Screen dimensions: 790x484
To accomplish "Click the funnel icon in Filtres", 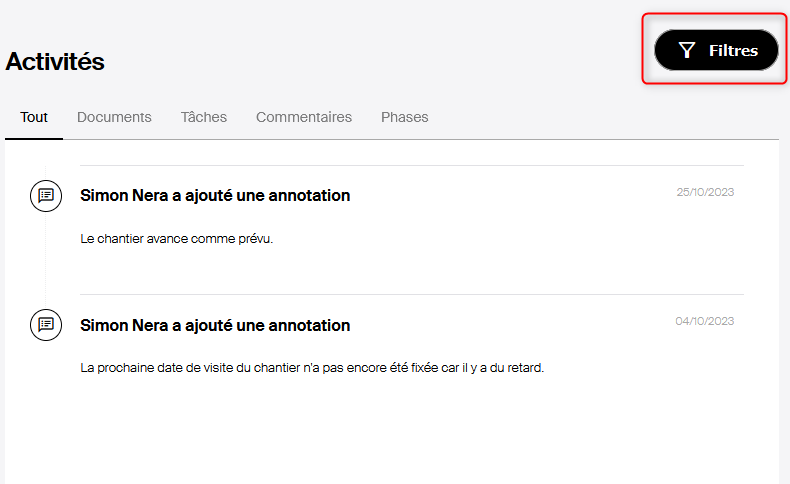I will [x=687, y=50].
